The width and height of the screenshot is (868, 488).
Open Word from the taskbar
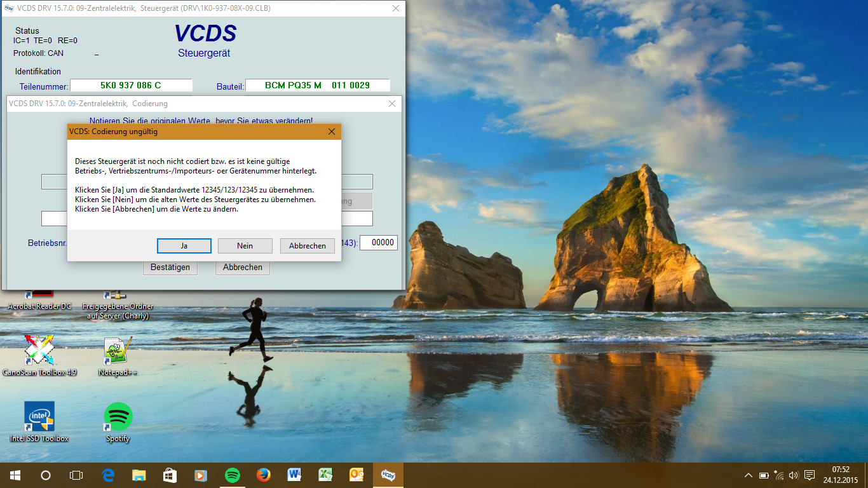295,475
